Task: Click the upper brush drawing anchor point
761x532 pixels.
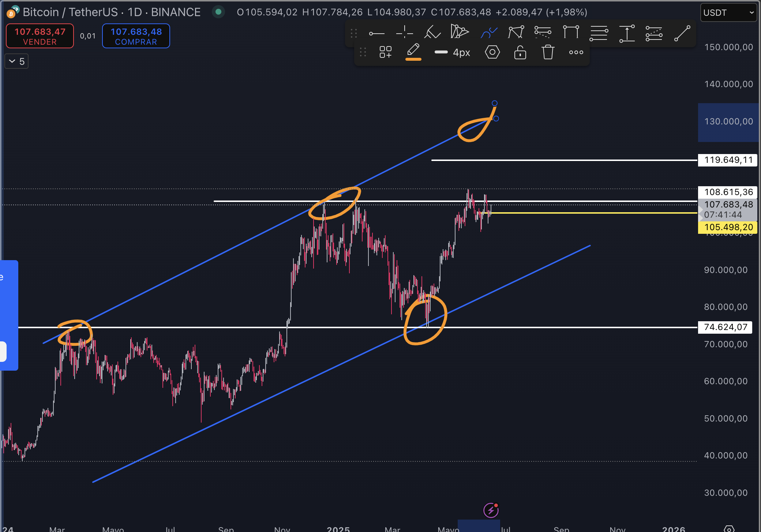Action: pos(494,103)
